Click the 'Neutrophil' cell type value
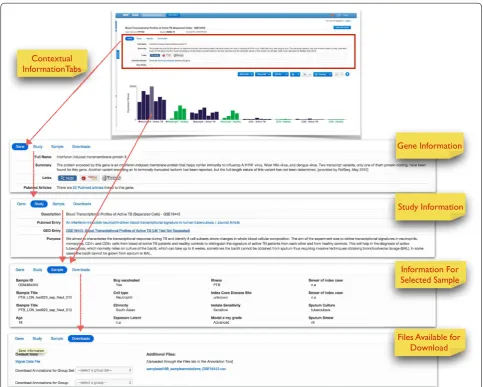The width and height of the screenshot is (483, 387). [x=124, y=297]
